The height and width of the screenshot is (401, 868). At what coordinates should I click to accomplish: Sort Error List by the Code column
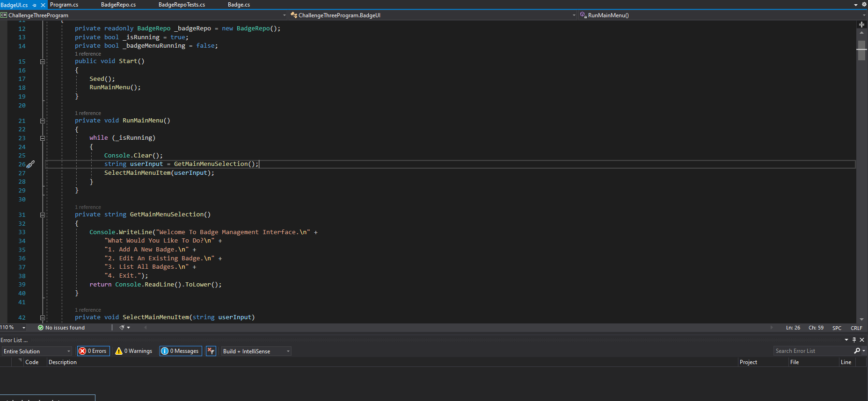[32, 362]
